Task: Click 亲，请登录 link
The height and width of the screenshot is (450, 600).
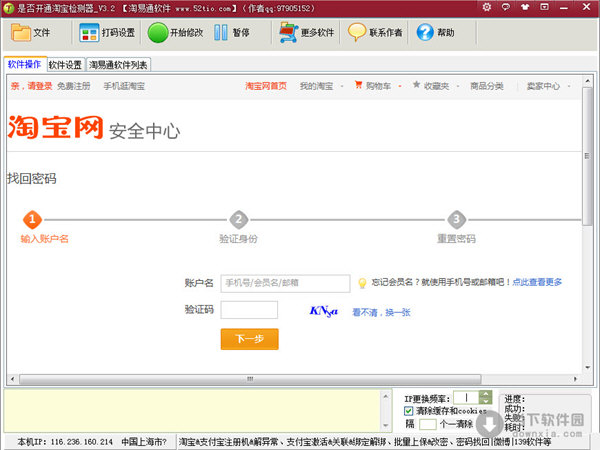Action: pos(31,86)
